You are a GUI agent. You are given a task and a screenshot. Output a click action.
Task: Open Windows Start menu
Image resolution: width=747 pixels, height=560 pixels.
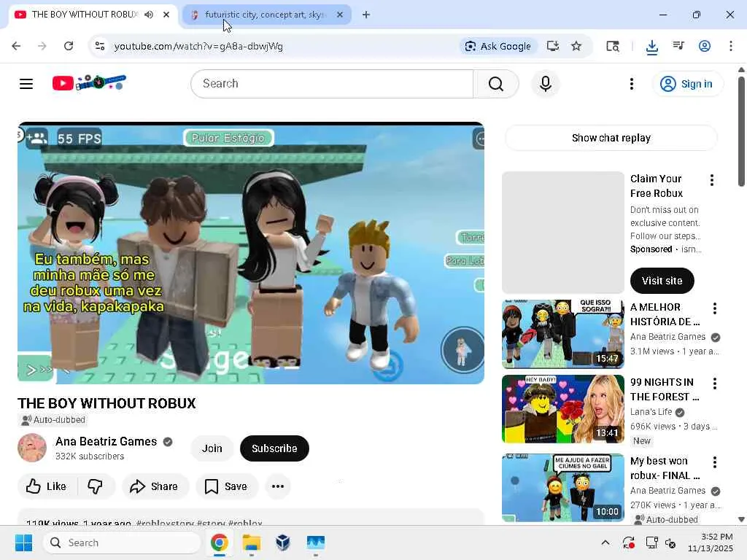(x=24, y=542)
